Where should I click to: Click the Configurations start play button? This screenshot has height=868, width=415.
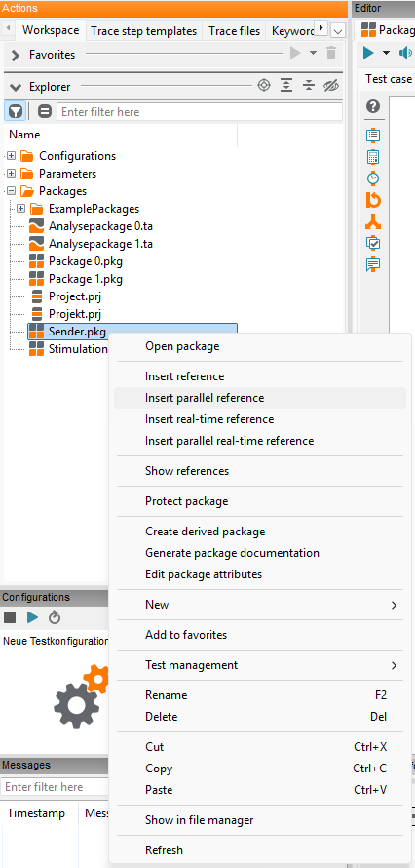[32, 617]
